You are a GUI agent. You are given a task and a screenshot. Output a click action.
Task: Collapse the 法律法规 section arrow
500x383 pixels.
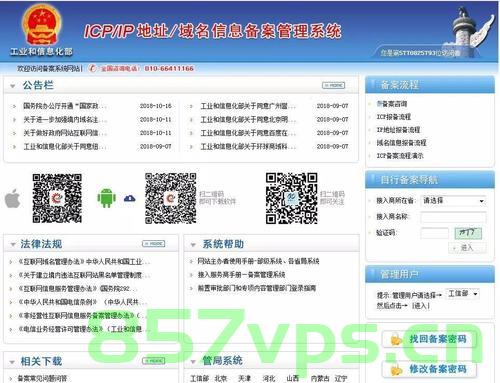pyautogui.click(x=13, y=245)
